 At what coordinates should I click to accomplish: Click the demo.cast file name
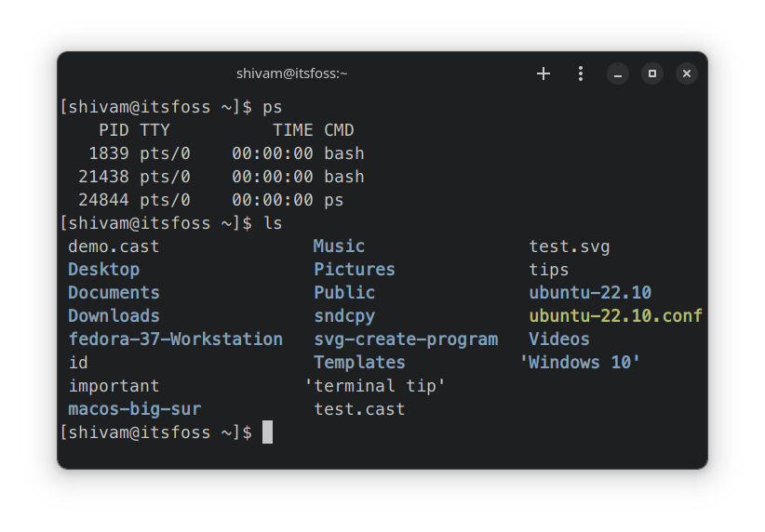114,246
